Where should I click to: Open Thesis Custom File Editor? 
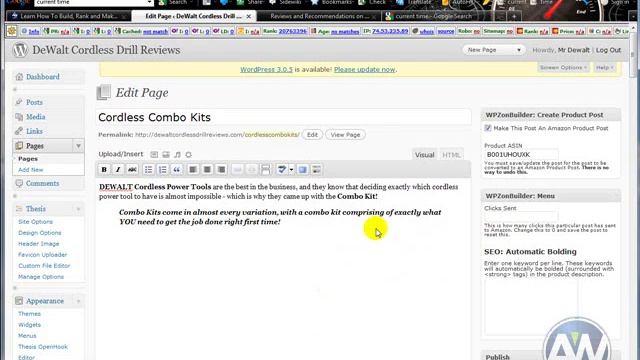click(x=44, y=266)
